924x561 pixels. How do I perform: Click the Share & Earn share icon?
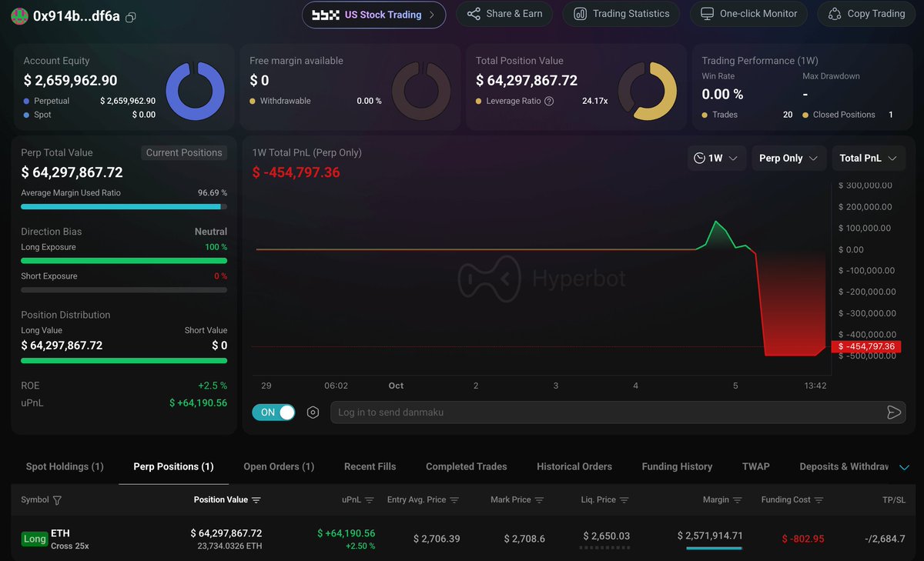point(474,14)
